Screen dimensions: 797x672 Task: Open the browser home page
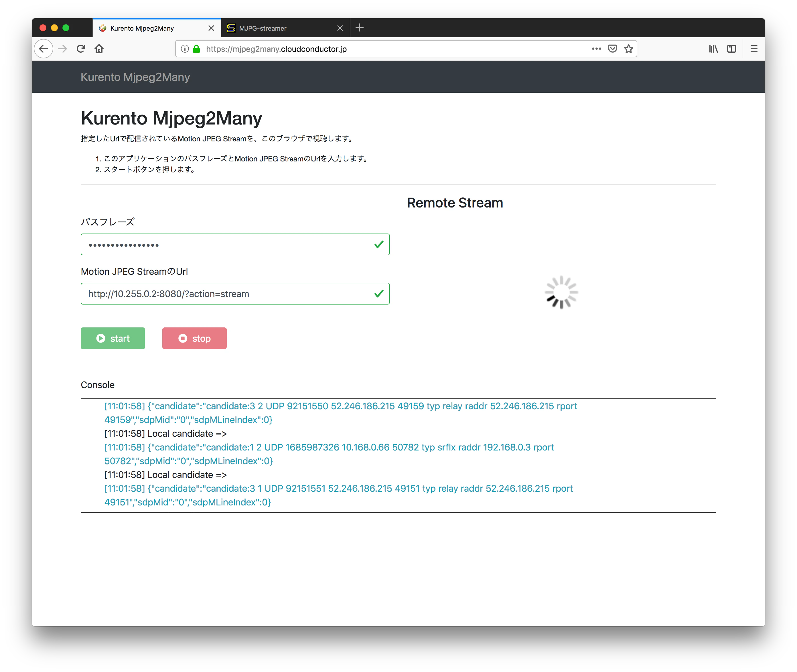click(99, 49)
